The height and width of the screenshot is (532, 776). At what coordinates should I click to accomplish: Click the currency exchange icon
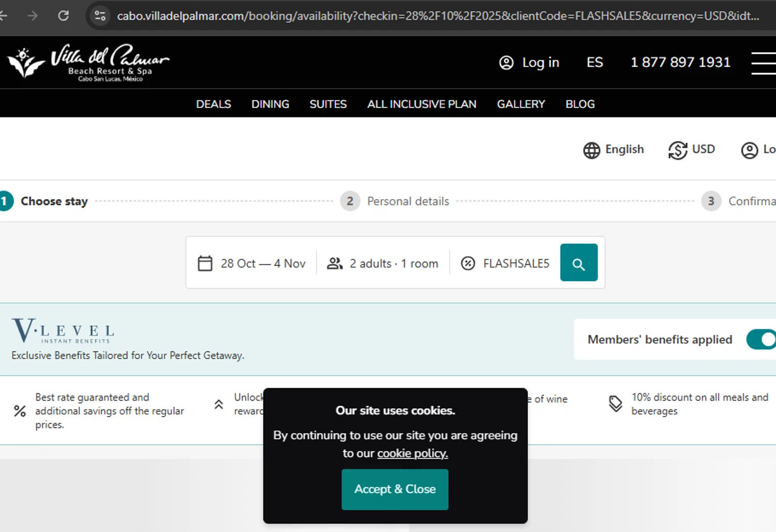point(678,150)
